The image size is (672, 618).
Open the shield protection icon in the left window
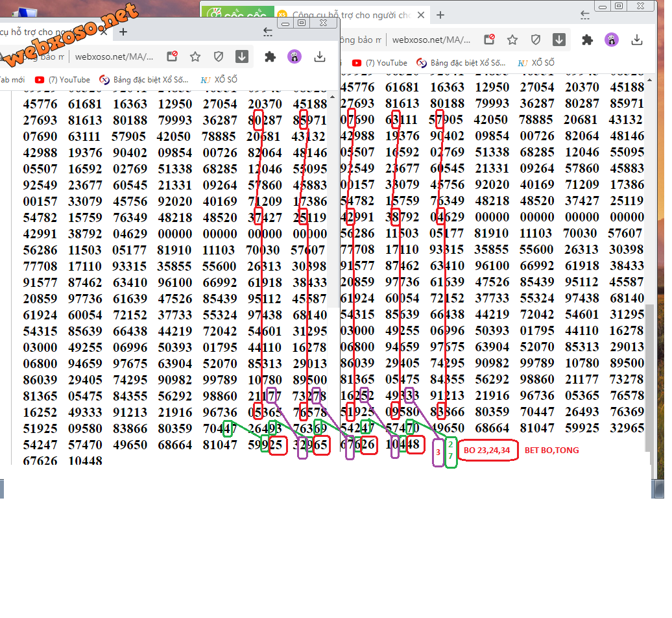click(218, 56)
